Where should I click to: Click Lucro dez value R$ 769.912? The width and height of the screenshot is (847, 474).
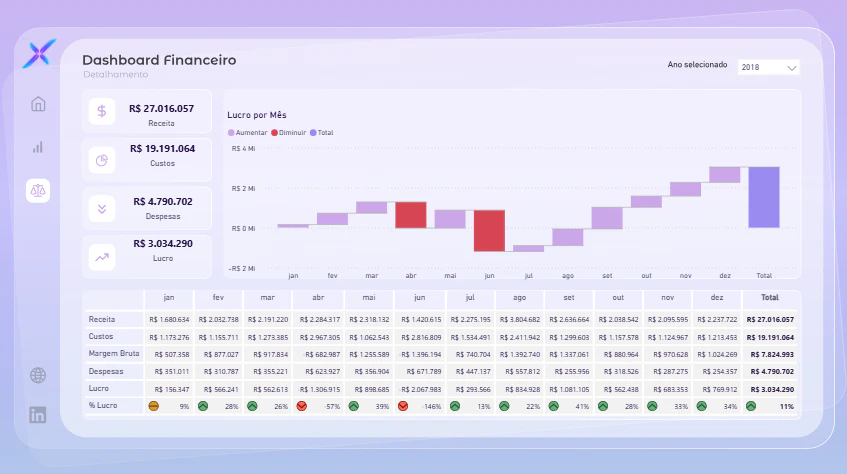coord(720,389)
